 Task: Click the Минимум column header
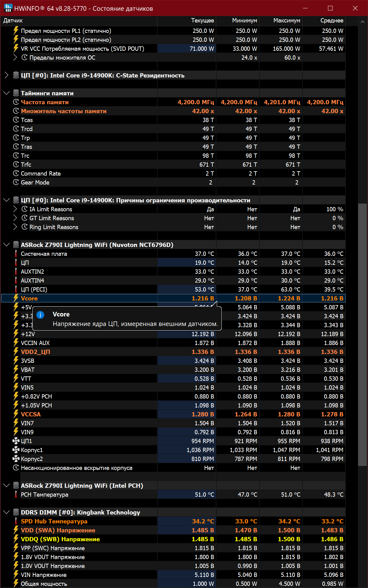click(238, 21)
